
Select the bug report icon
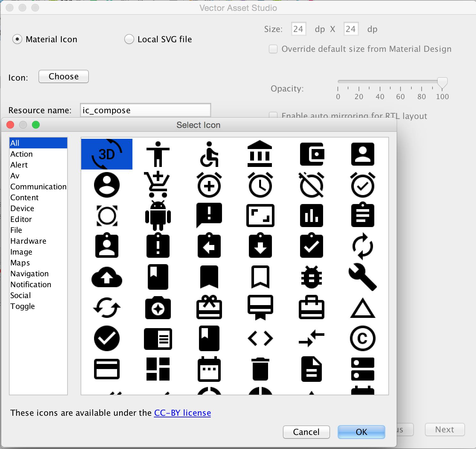(311, 277)
